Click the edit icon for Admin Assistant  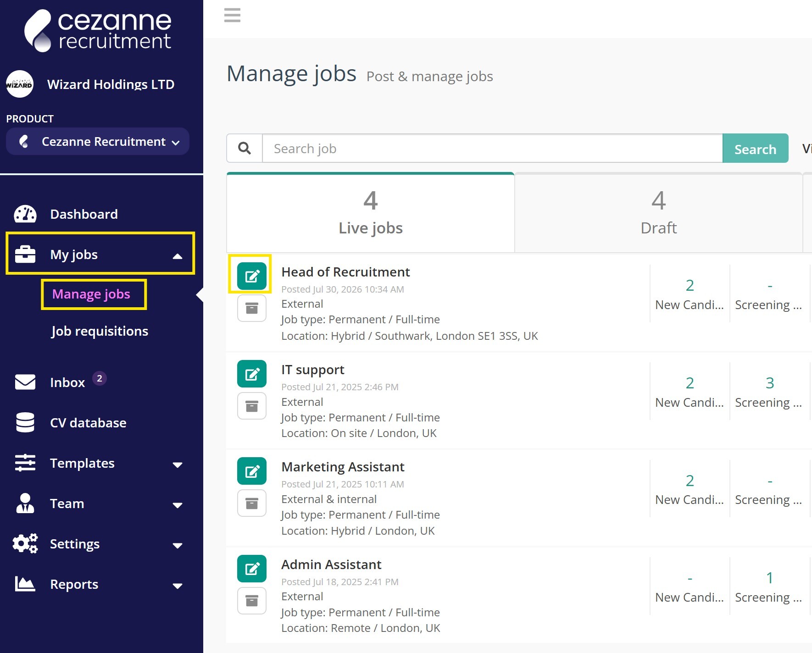252,569
